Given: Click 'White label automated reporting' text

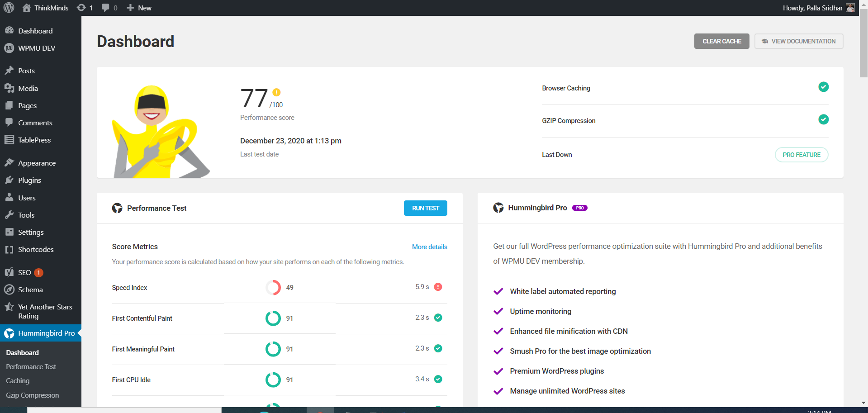Looking at the screenshot, I should tap(563, 291).
